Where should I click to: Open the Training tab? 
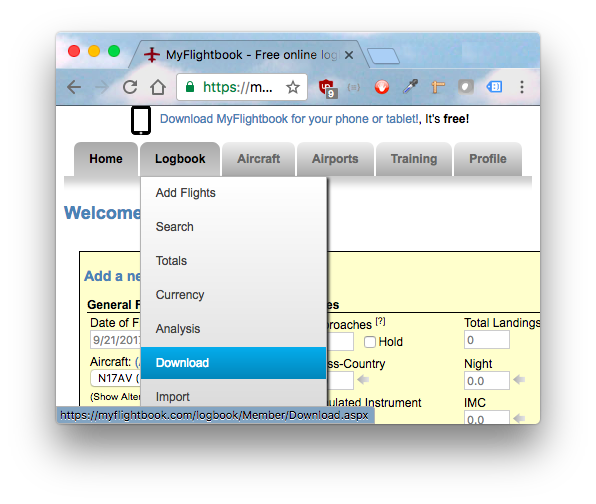coord(414,159)
